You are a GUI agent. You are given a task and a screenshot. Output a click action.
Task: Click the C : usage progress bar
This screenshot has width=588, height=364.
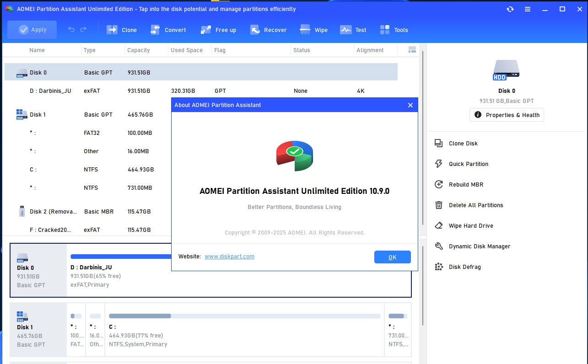(x=244, y=316)
